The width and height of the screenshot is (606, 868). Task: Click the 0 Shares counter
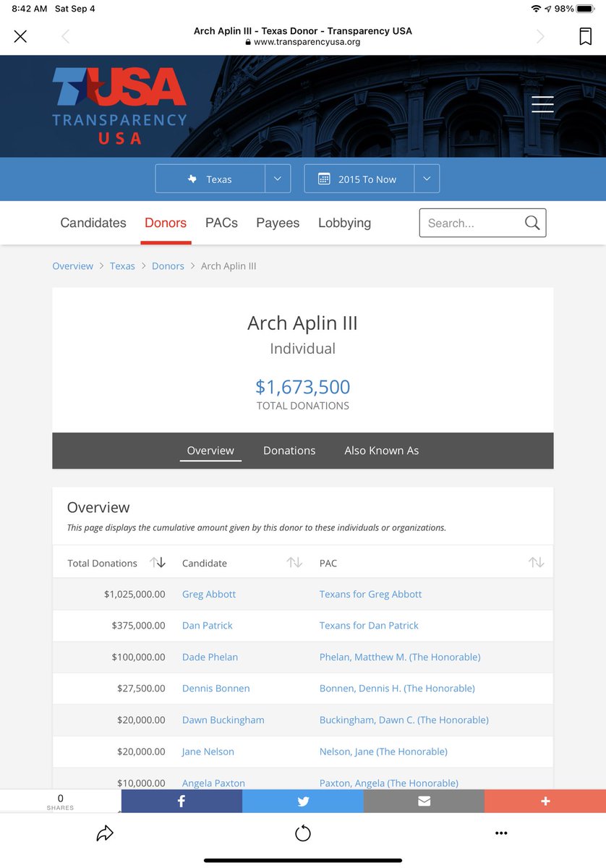(x=60, y=801)
